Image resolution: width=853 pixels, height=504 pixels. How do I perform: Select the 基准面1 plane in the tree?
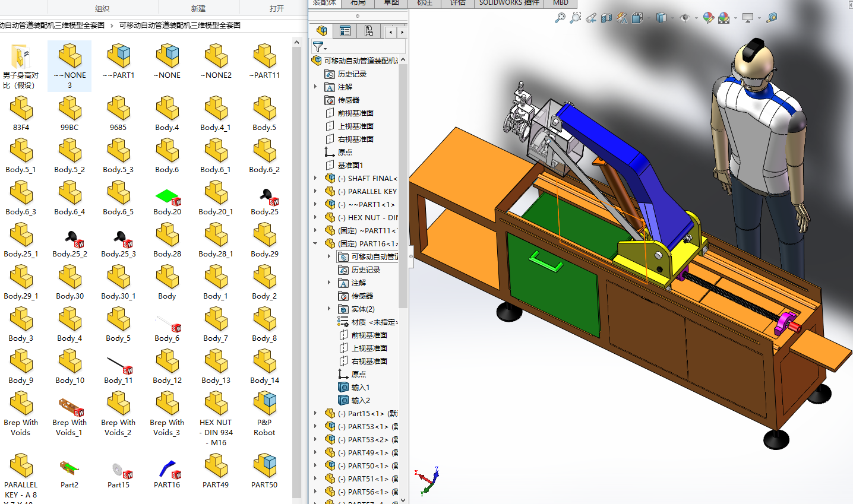[344, 165]
